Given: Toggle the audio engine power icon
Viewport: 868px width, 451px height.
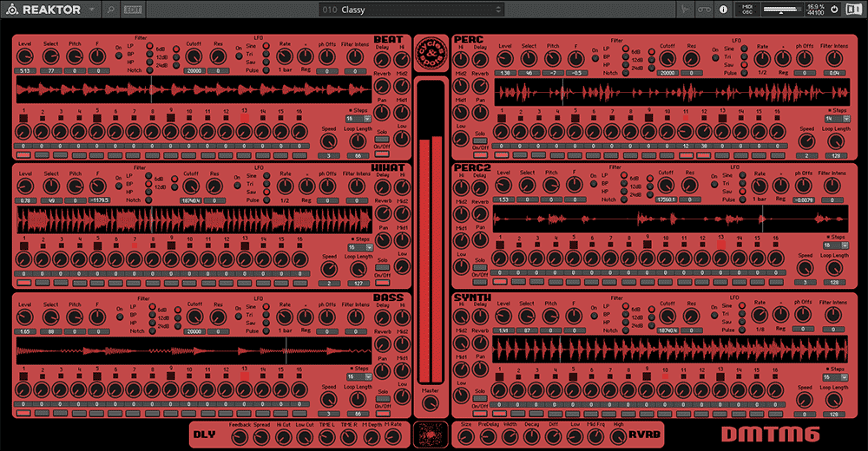Looking at the screenshot, I should (835, 10).
